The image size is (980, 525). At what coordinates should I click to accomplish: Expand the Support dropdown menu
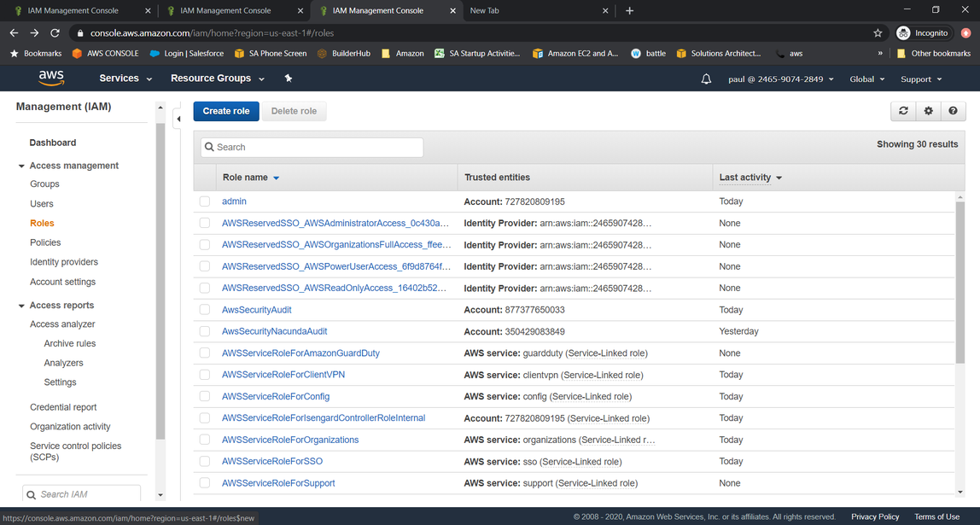(x=921, y=79)
